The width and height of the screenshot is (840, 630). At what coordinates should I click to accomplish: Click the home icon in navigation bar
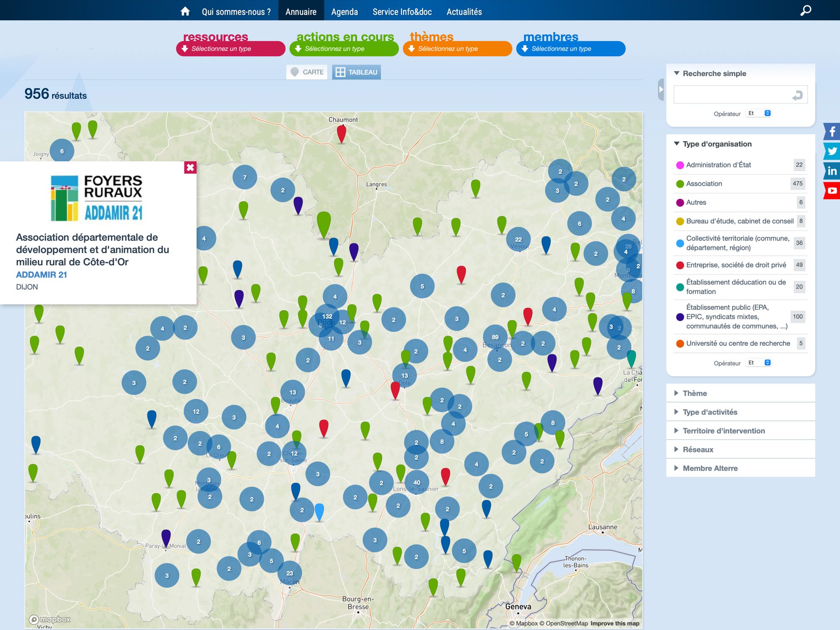click(185, 11)
